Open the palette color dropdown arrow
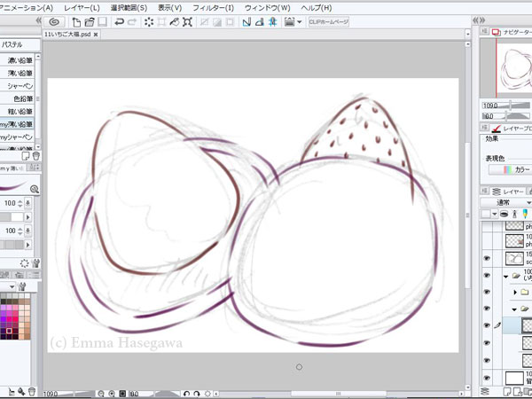The image size is (532, 399). pyautogui.click(x=495, y=214)
